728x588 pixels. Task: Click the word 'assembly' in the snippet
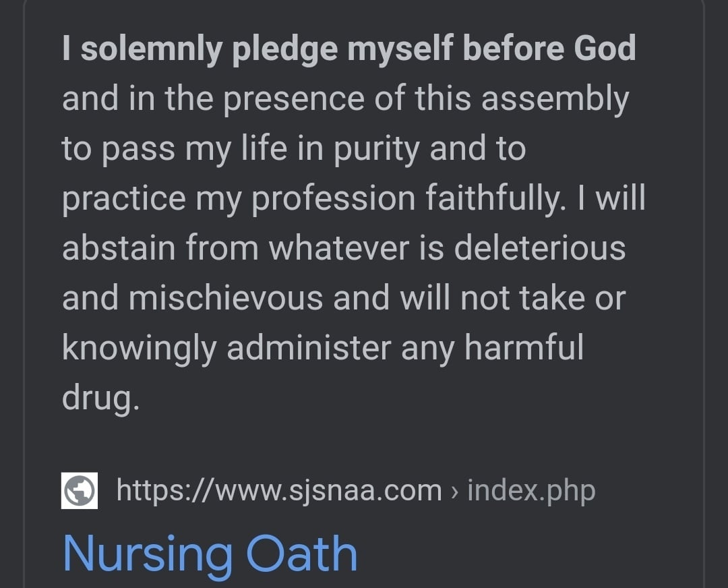(x=555, y=99)
